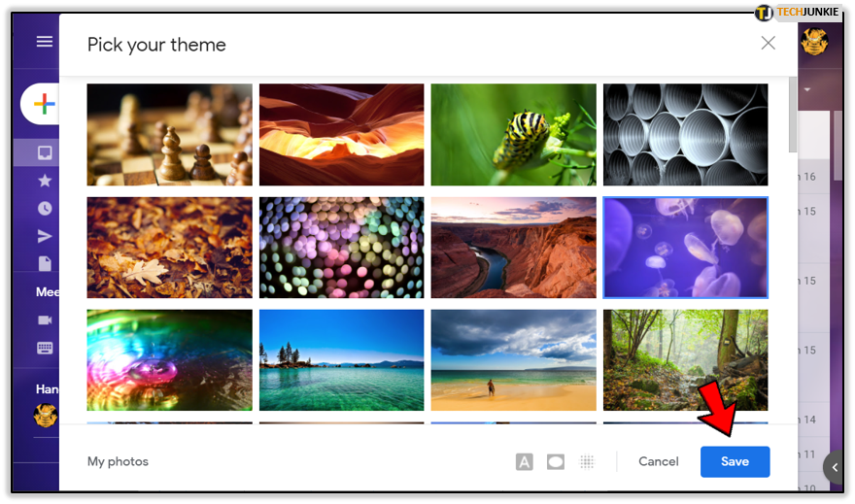Viewport: 855px width, 504px height.
Task: Save the selected theme
Action: (735, 461)
